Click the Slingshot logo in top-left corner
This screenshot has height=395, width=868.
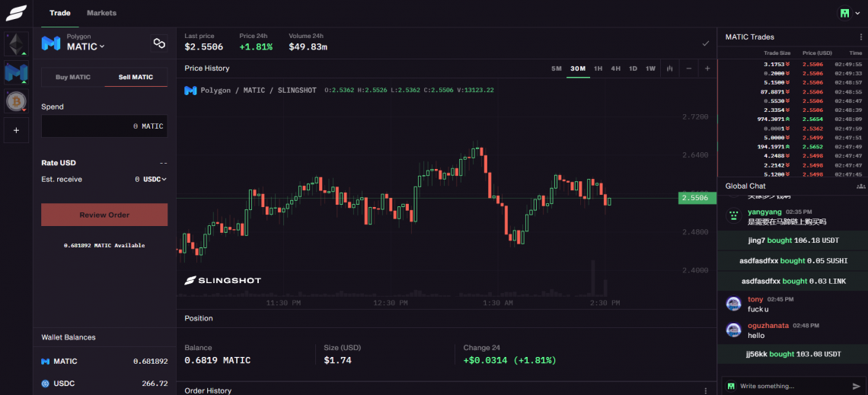click(x=16, y=13)
